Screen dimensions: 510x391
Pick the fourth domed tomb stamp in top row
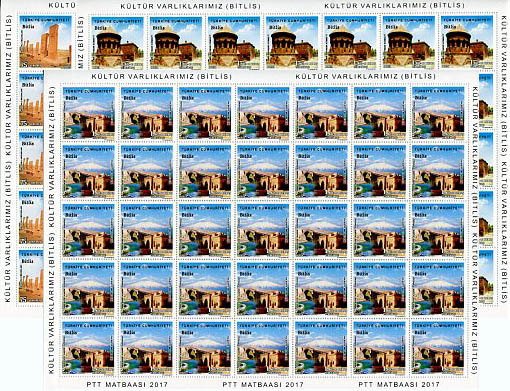tap(292, 43)
